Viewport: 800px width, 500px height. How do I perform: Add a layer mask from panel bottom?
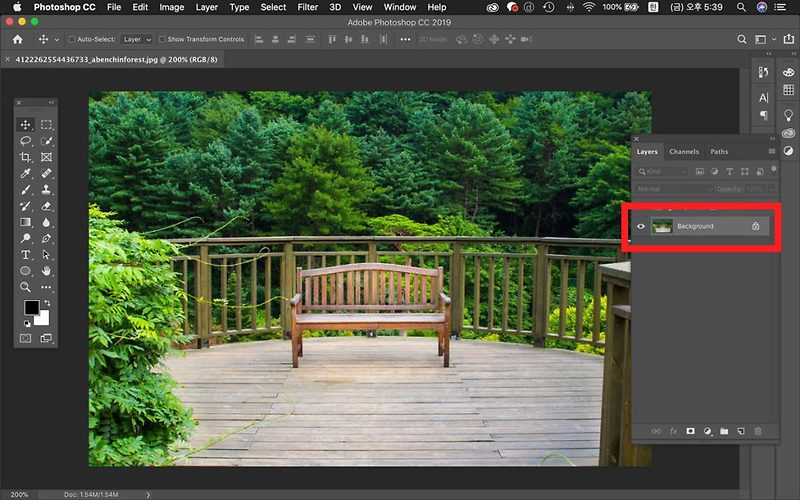(x=690, y=431)
